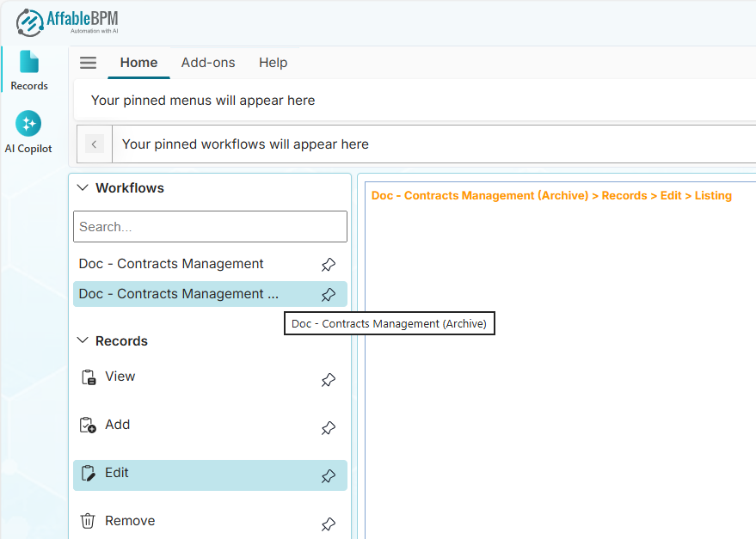756x539 pixels.
Task: Switch to the Add-ons tab
Action: coord(208,63)
